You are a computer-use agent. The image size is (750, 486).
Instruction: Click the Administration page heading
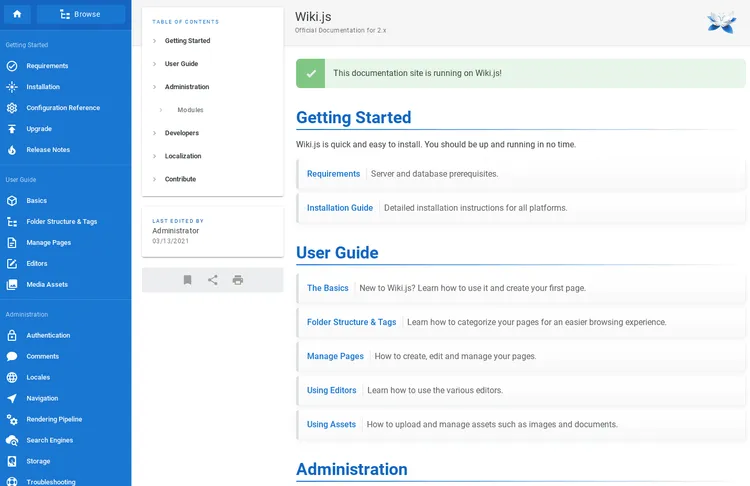point(352,469)
